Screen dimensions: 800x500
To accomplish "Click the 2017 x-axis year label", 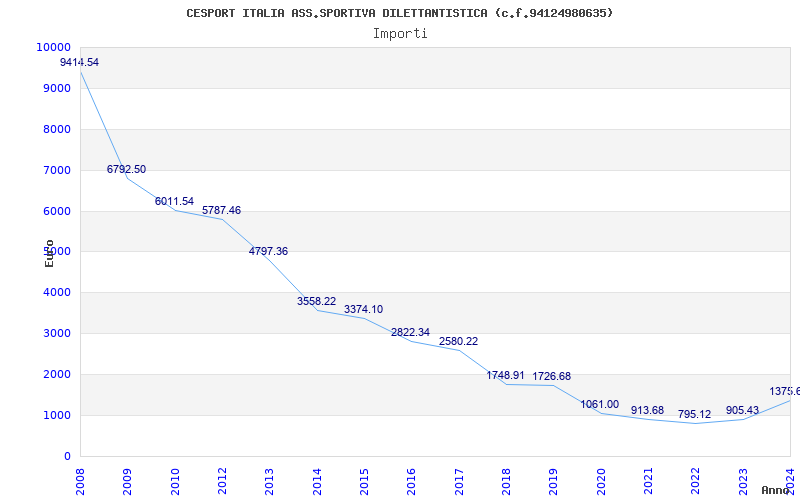I will (x=459, y=481).
